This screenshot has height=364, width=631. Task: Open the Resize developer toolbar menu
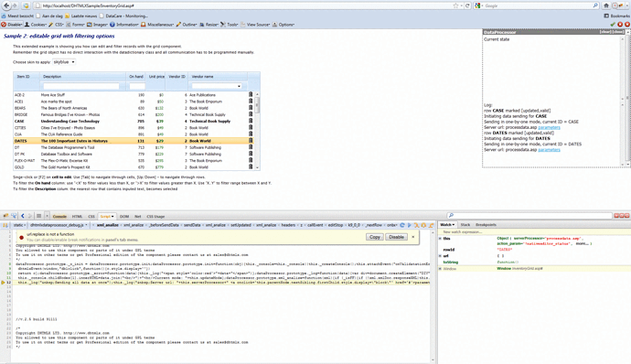[209, 25]
